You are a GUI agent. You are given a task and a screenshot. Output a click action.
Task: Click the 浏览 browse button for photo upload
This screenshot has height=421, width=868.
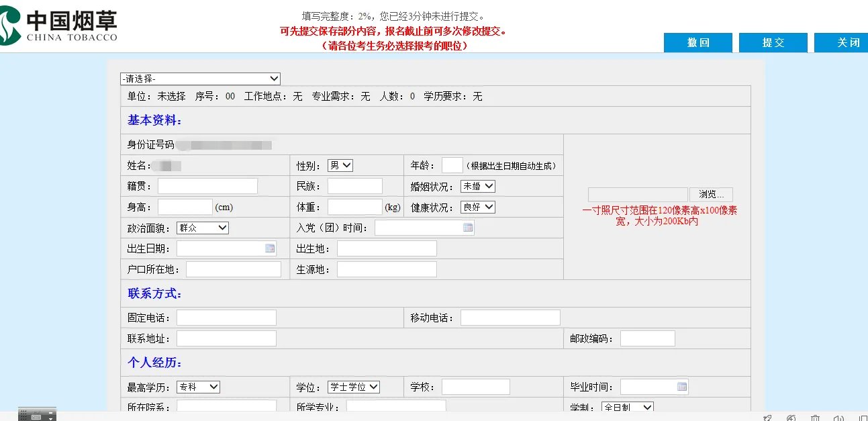pos(711,193)
